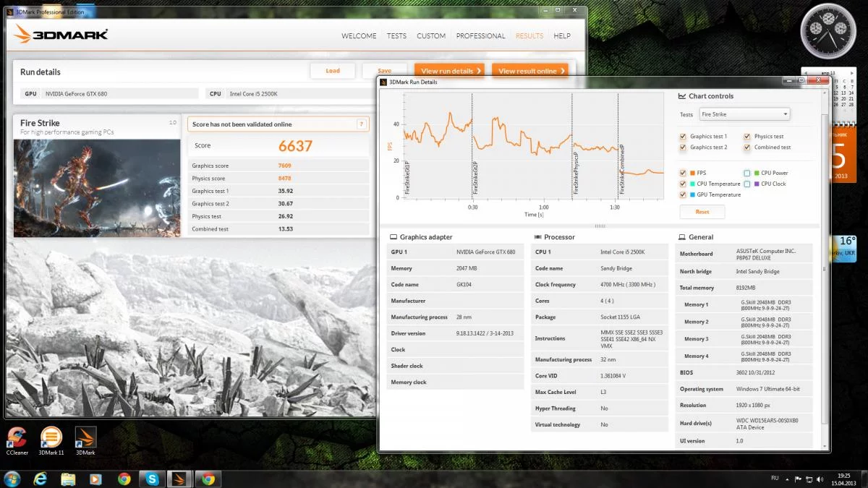Open Windows Explorer folder icon in taskbar

[x=68, y=479]
